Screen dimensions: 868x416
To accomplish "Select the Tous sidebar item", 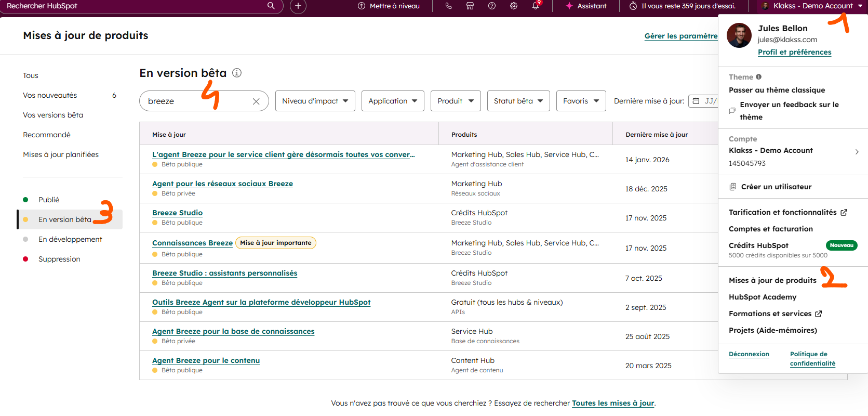I will click(31, 75).
